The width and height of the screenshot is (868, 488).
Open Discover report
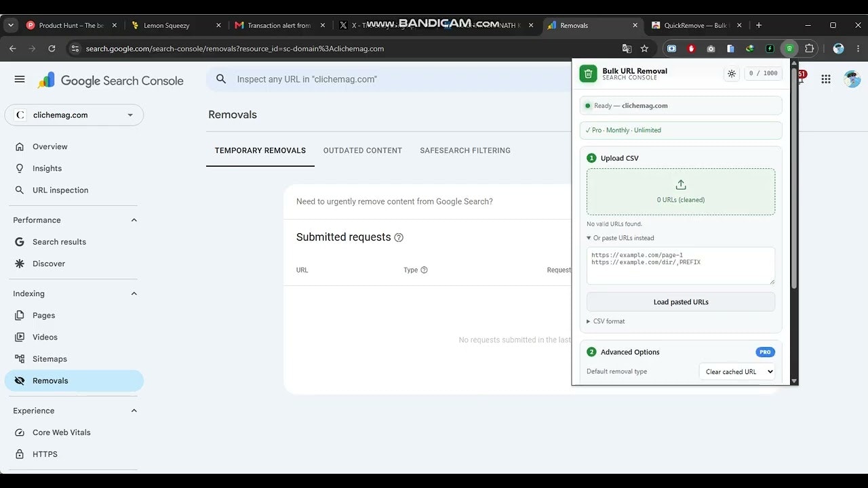tap(74, 264)
